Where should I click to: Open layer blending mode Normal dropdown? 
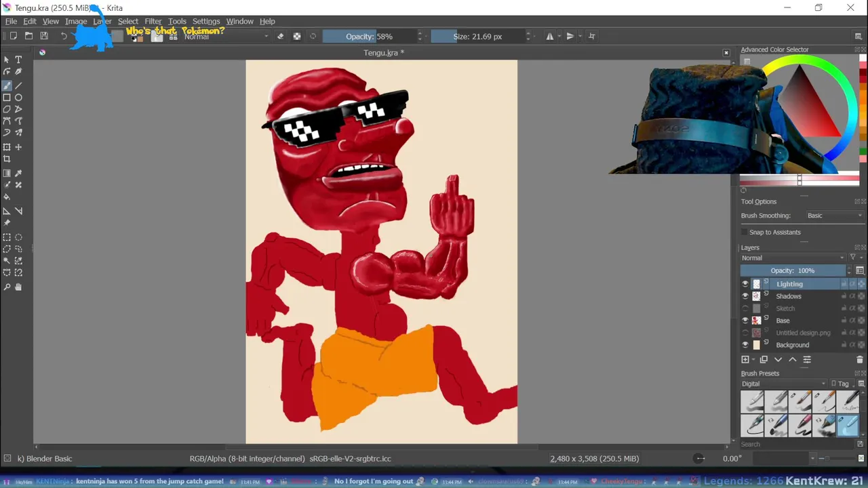coord(793,258)
